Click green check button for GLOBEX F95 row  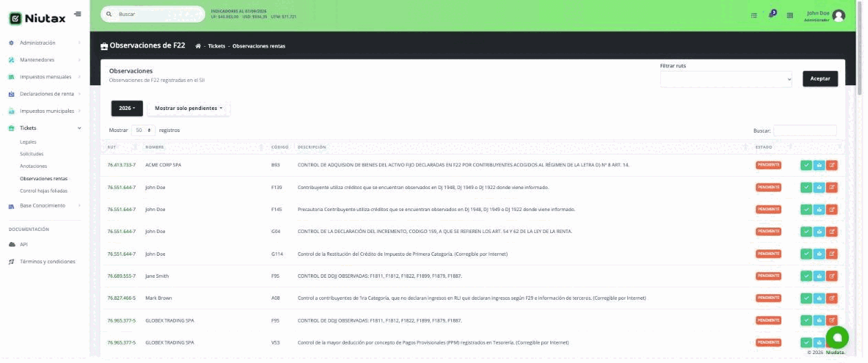[806, 320]
